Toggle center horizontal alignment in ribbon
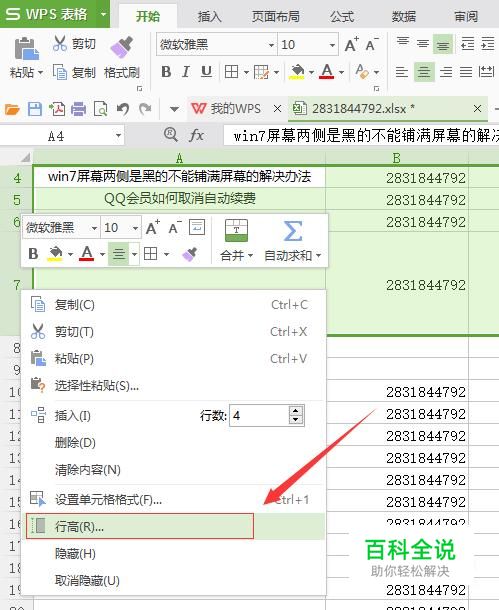 click(x=424, y=72)
